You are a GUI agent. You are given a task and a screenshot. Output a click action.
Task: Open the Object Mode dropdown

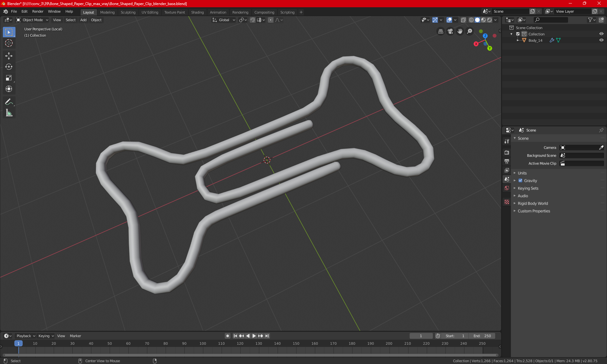point(32,20)
